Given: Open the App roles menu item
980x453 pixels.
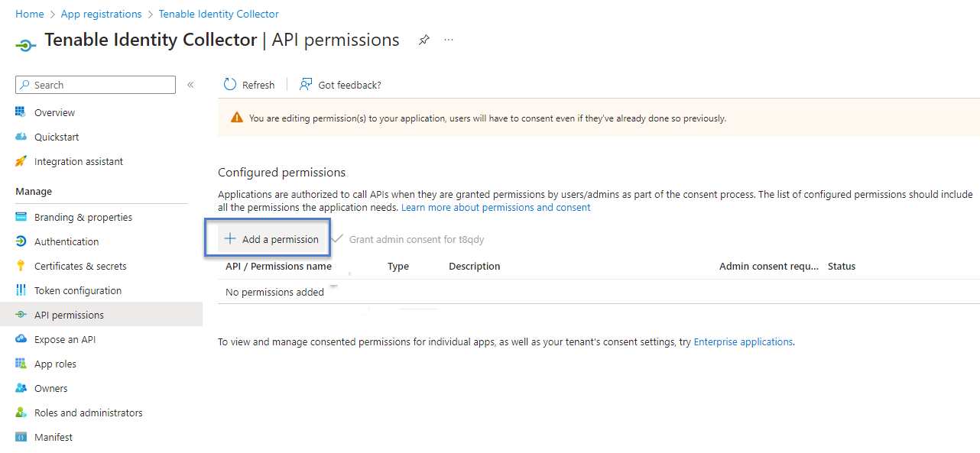Looking at the screenshot, I should [x=101, y=364].
